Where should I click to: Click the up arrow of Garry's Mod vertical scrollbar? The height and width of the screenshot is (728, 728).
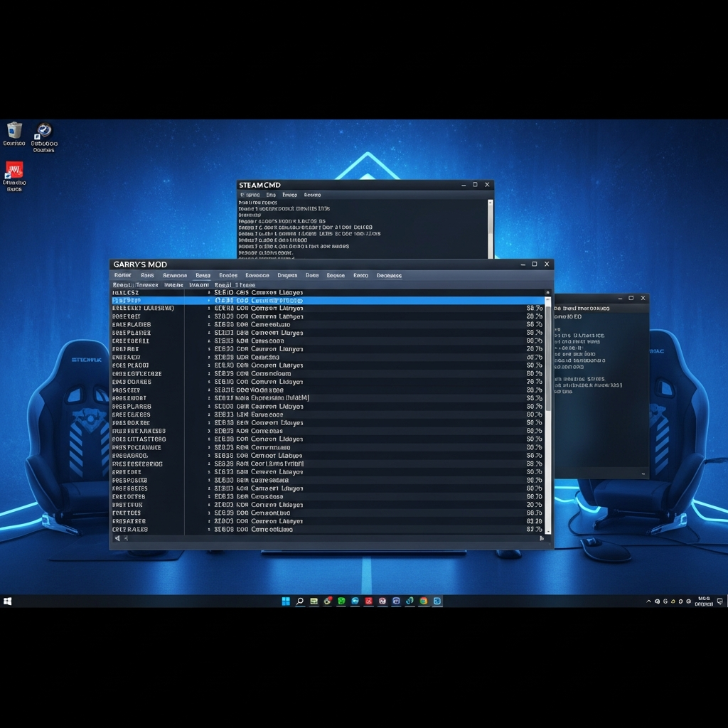(x=548, y=292)
